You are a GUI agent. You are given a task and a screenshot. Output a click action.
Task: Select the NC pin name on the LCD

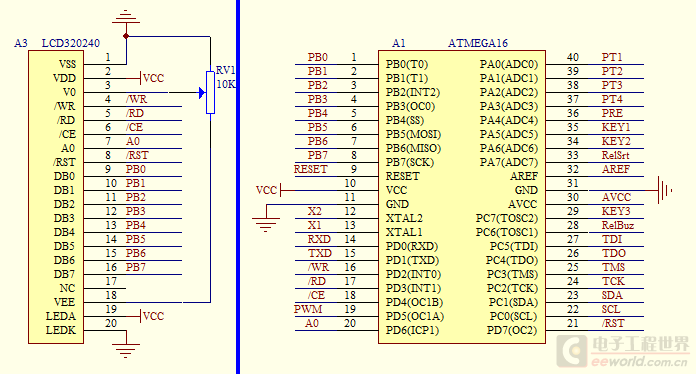pyautogui.click(x=67, y=288)
